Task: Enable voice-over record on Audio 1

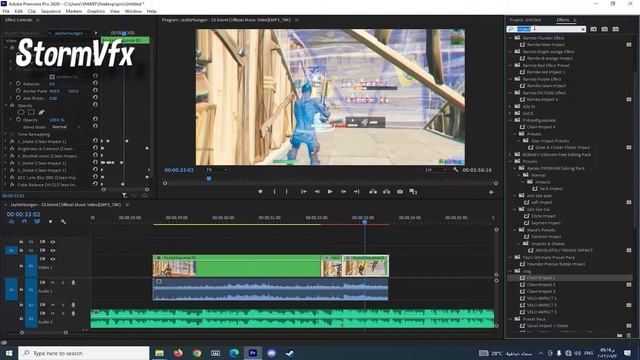Action: tap(73, 282)
